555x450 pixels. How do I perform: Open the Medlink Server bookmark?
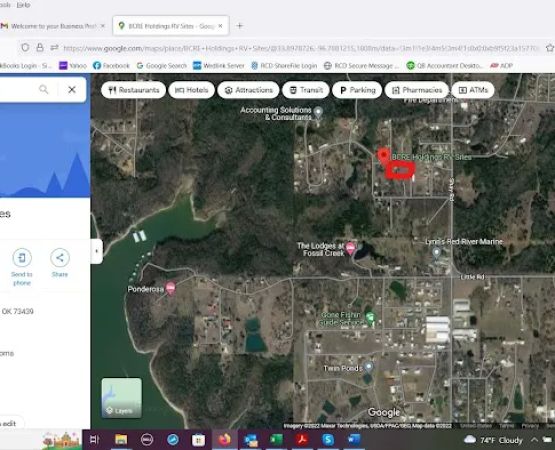tap(219, 65)
